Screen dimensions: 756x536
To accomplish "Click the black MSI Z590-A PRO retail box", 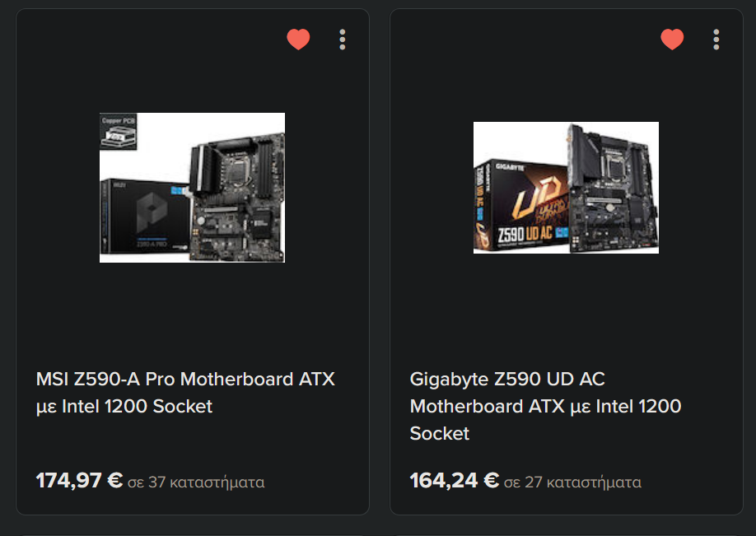I will (143, 217).
